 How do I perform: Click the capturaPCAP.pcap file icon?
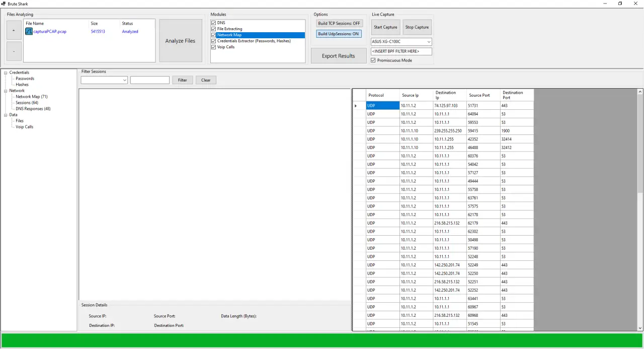(29, 32)
